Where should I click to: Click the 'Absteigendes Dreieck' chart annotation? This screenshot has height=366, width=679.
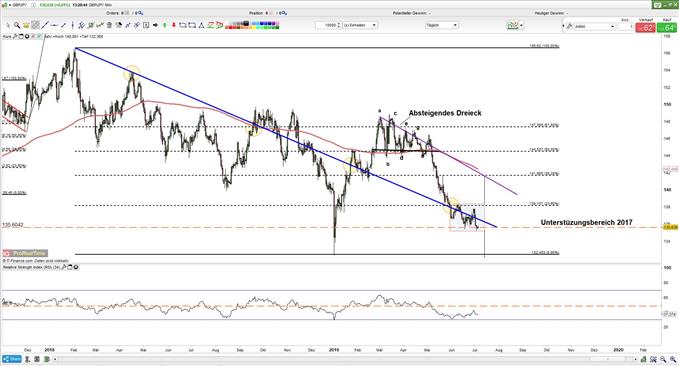pyautogui.click(x=445, y=113)
